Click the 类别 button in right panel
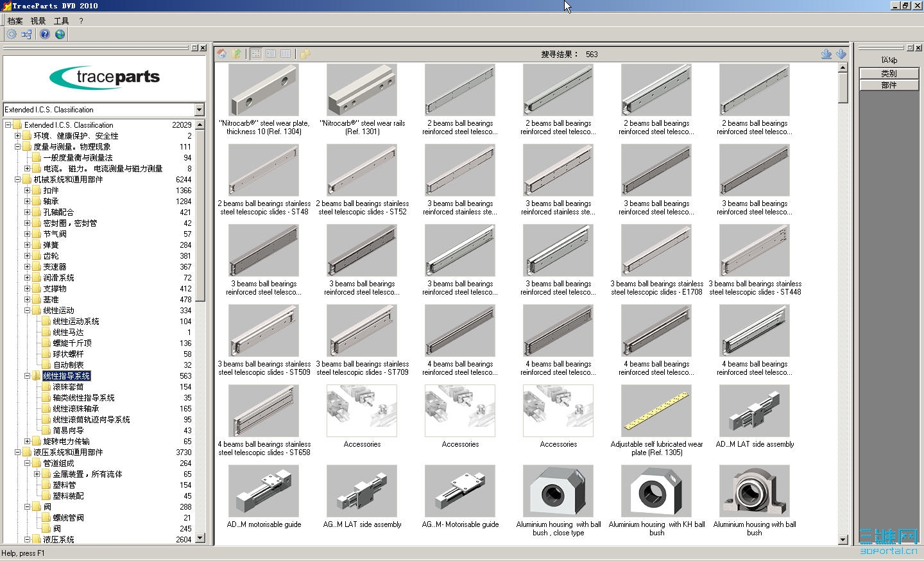This screenshot has width=924, height=561. point(889,74)
